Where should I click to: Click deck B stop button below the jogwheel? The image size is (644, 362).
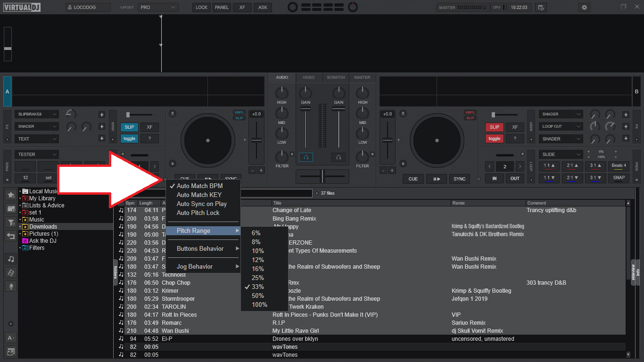pyautogui.click(x=402, y=164)
